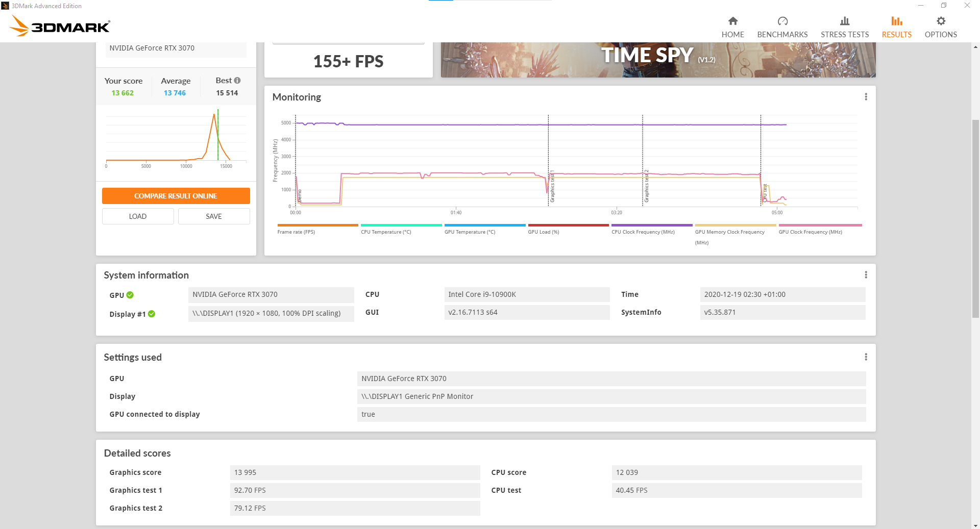This screenshot has height=529, width=980.
Task: Open Monitoring panel three-dot menu
Action: coord(866,97)
